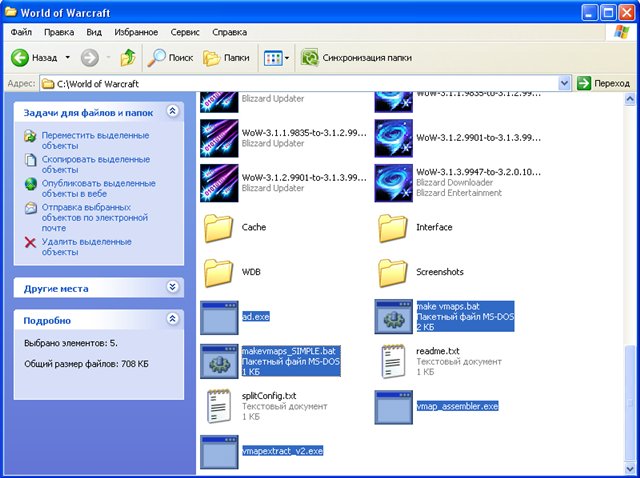The width and height of the screenshot is (640, 478).
Task: Select WoW-3.1.2.9901-to-3.1.3 Blizzard Updater icon
Action: (219, 183)
